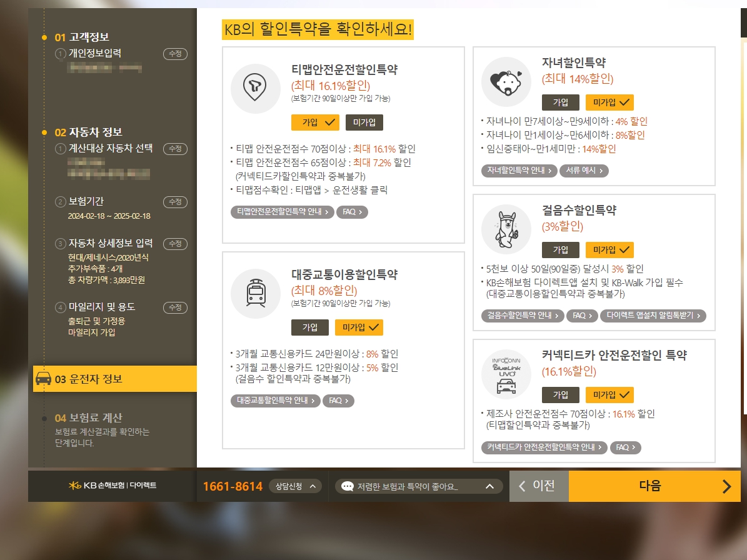The image size is (747, 560).
Task: Go to step 01 고객정보
Action: pos(81,37)
